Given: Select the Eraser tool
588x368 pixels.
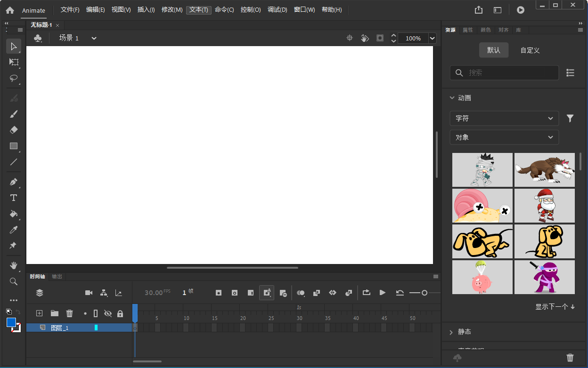Looking at the screenshot, I should [14, 129].
